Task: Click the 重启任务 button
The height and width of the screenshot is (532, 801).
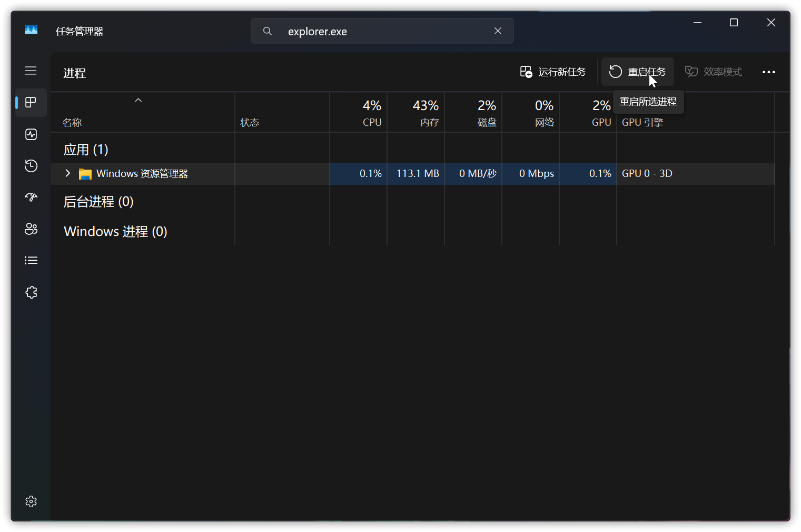Action: 638,72
